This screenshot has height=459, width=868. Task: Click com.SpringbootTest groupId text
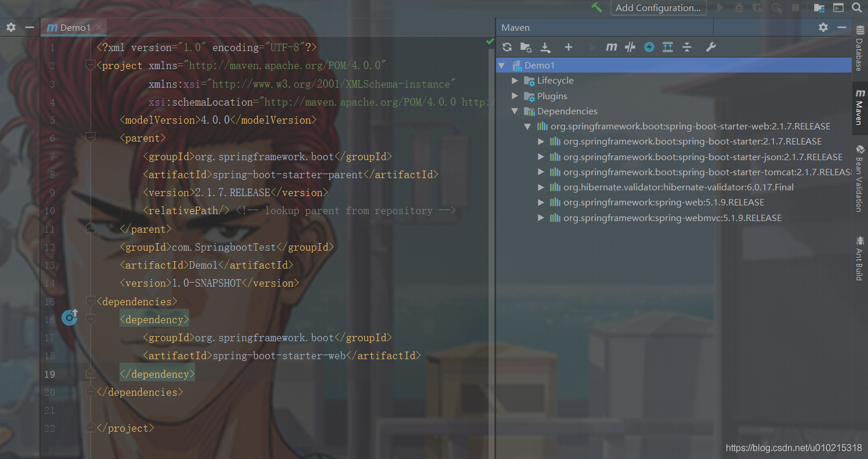click(x=224, y=247)
